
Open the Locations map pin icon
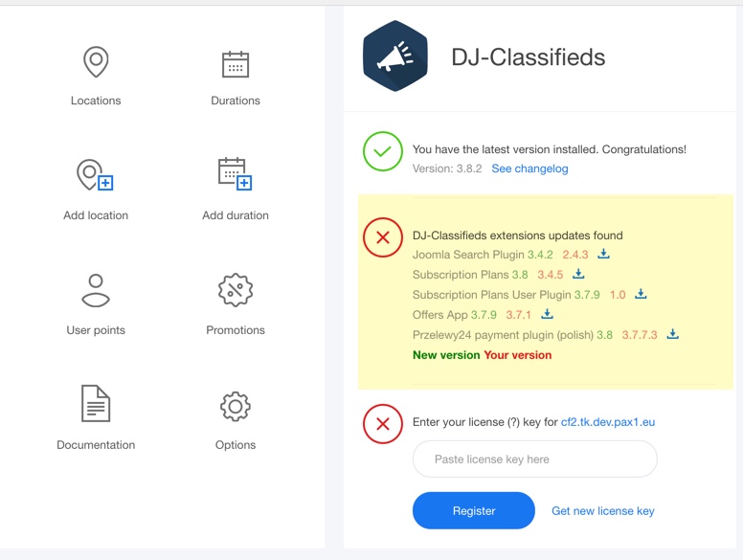(96, 61)
